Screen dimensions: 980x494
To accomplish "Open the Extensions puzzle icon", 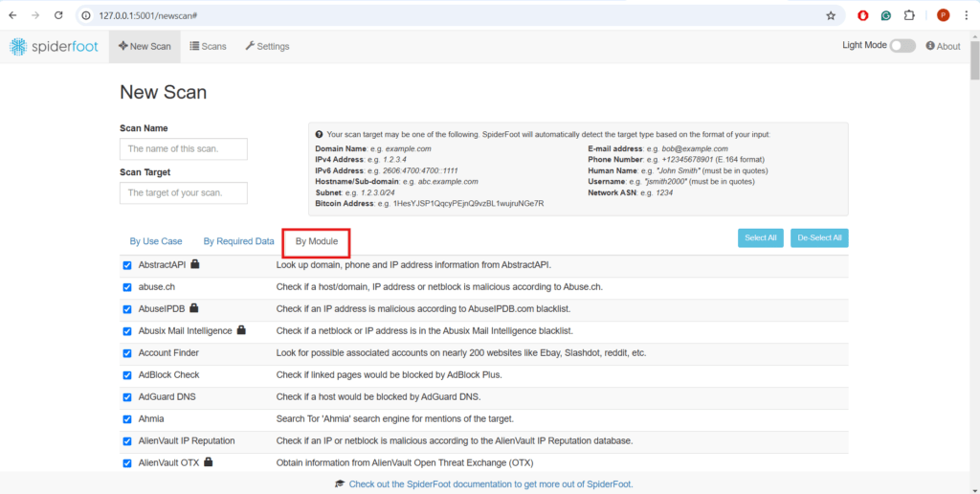I will click(909, 15).
